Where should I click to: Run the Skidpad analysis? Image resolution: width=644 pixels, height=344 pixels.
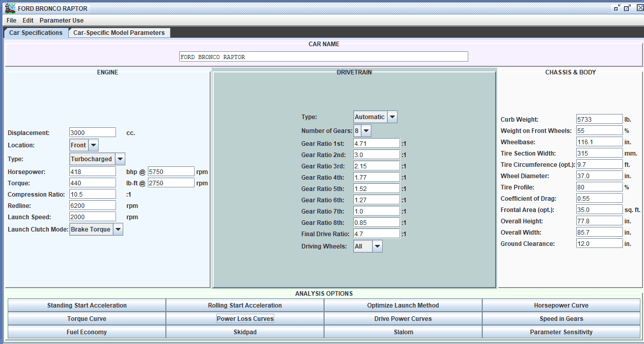[x=245, y=332]
